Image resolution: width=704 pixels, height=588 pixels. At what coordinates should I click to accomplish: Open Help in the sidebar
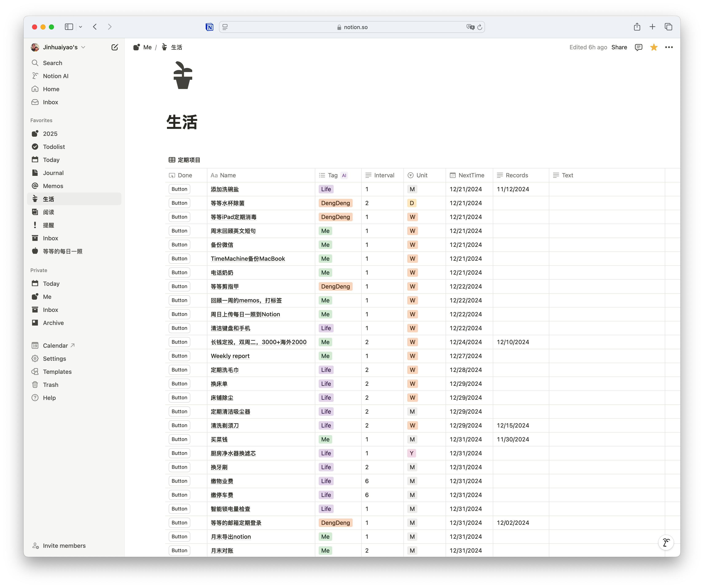(74, 398)
